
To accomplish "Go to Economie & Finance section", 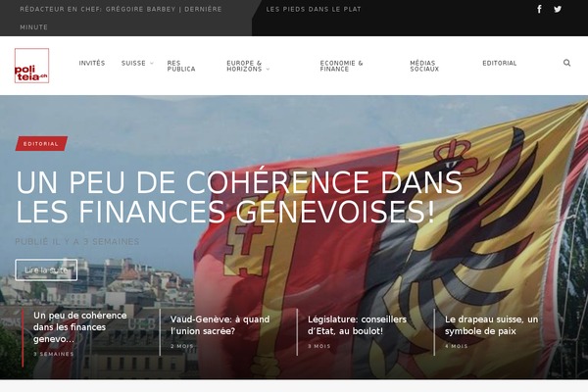I will [x=341, y=66].
